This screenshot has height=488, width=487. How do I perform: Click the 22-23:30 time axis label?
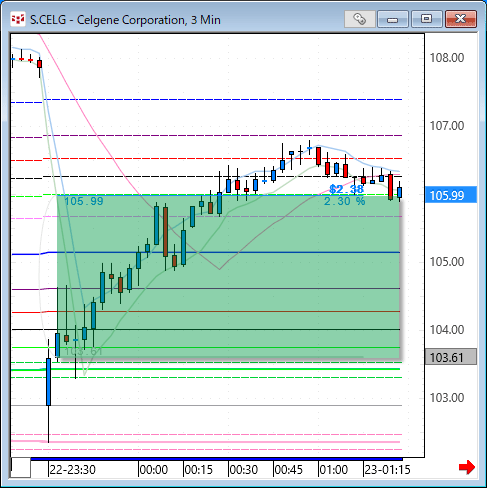click(x=72, y=470)
